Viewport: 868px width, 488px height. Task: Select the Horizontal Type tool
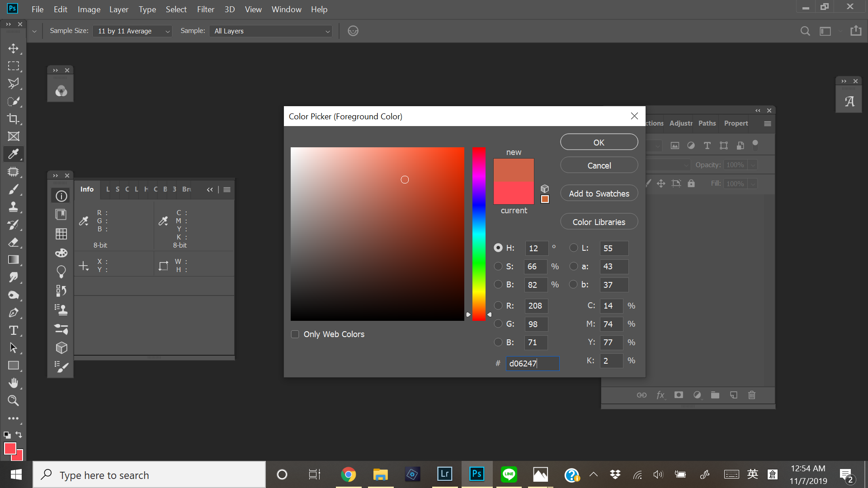tap(14, 330)
